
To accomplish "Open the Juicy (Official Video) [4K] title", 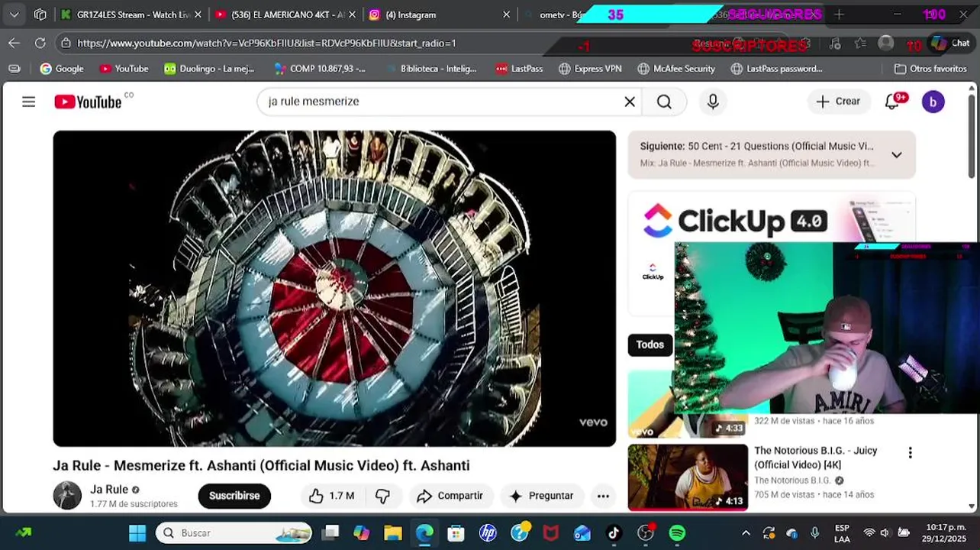I will click(x=815, y=458).
